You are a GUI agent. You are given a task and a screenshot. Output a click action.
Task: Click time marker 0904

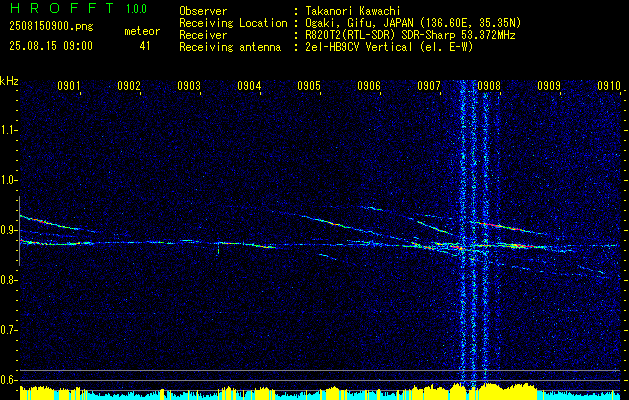[x=249, y=85]
